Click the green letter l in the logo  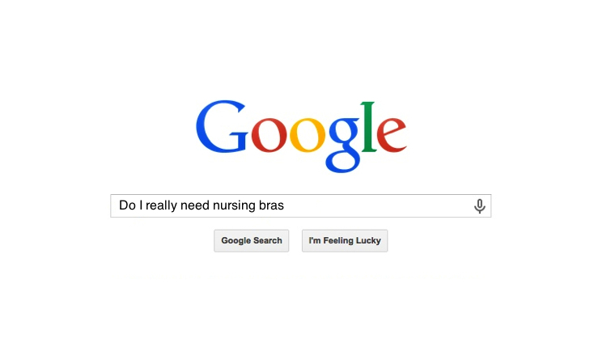point(368,127)
